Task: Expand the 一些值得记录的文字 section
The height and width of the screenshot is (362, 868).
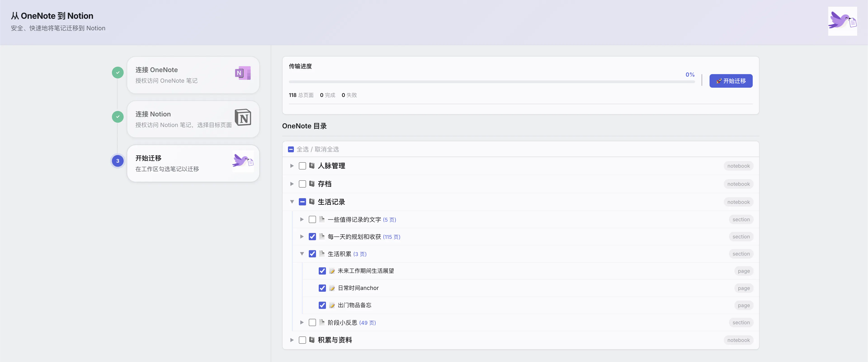Action: pyautogui.click(x=302, y=219)
